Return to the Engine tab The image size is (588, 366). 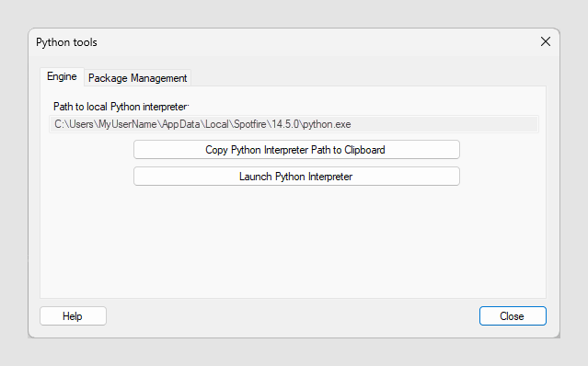[x=62, y=77]
